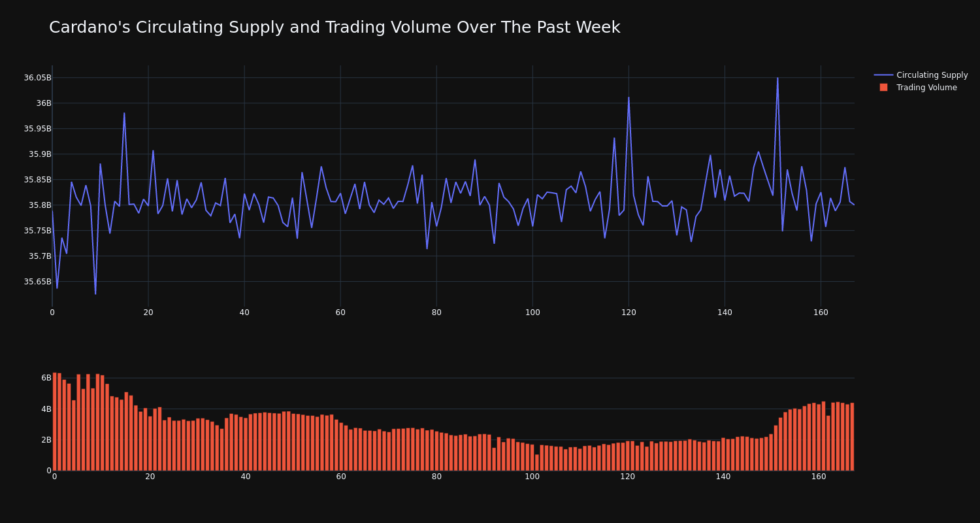Click the 35.75B y-axis label
This screenshot has height=523, width=980.
coord(37,231)
